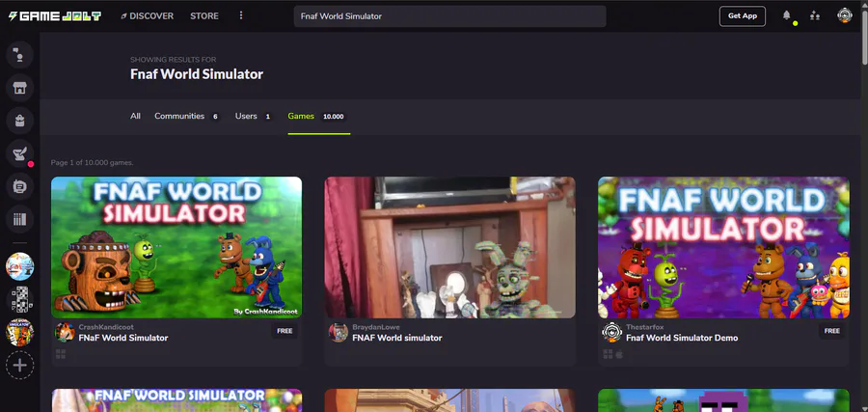Click the Windows platform icon under CrashKandicoot's game

point(61,354)
